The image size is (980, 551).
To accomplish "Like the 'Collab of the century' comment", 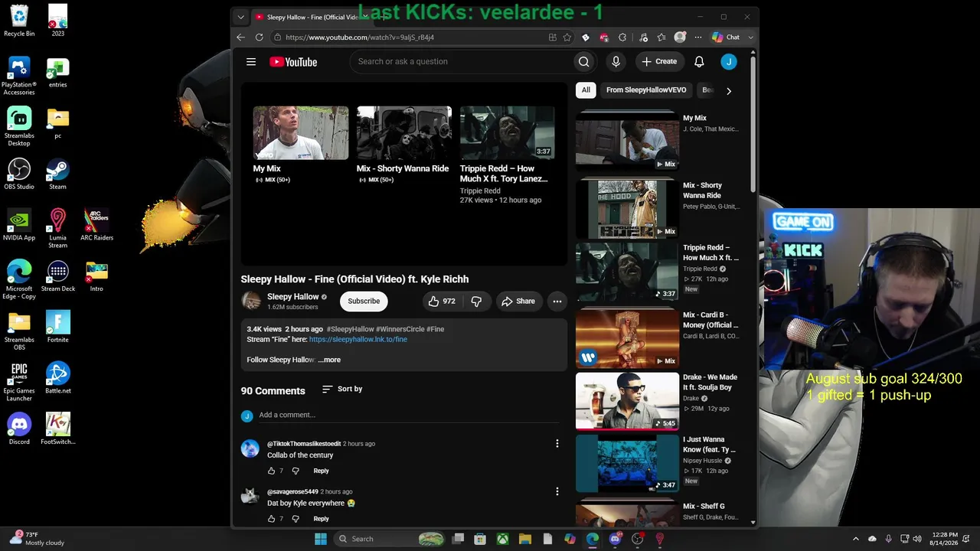I will click(x=271, y=471).
